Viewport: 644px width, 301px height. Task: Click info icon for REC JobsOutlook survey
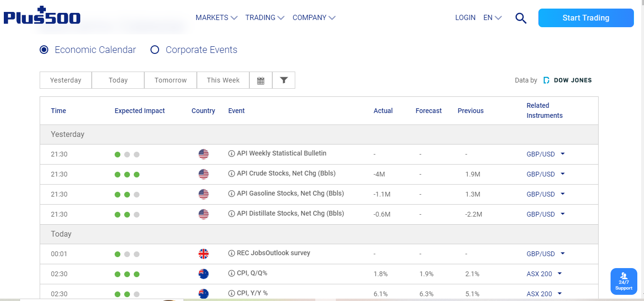pos(232,253)
